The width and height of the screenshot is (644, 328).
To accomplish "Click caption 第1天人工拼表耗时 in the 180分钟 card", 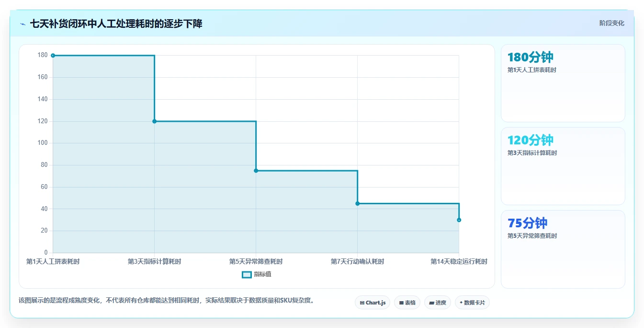I will click(531, 70).
